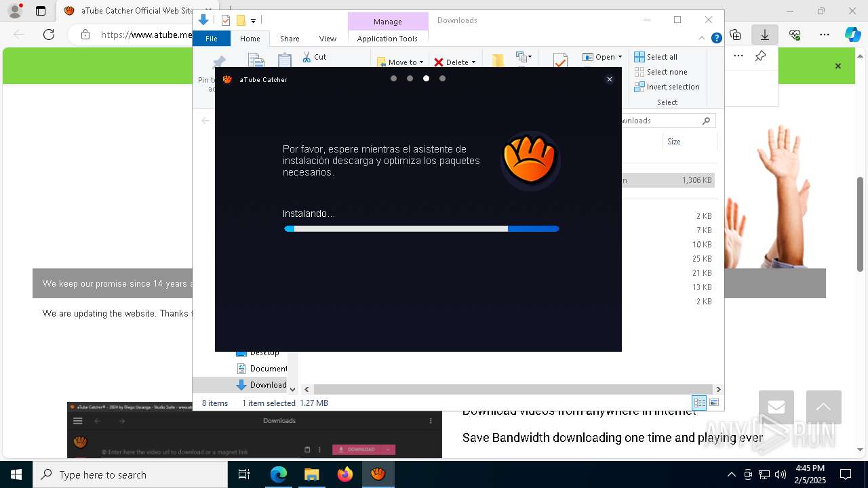The height and width of the screenshot is (488, 868).
Task: Choose Select all in Explorer ribbon
Action: (x=656, y=57)
